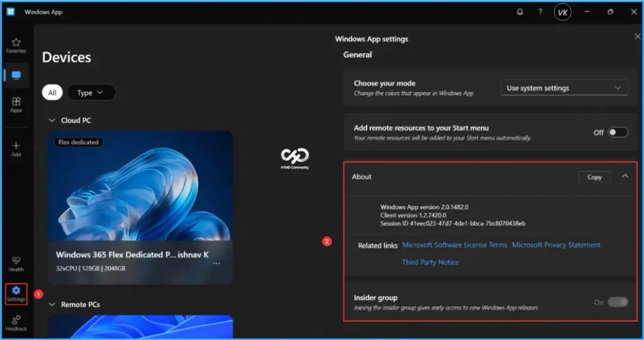Open the Type filter dropdown

click(91, 92)
